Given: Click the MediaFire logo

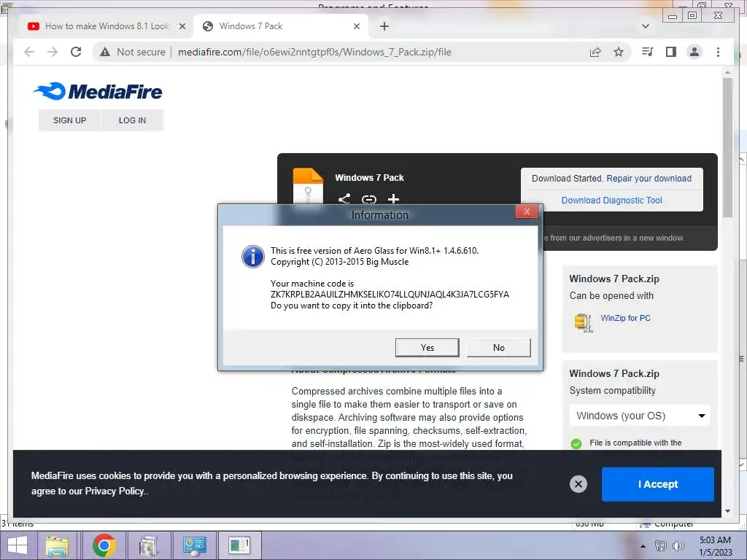Looking at the screenshot, I should [98, 91].
